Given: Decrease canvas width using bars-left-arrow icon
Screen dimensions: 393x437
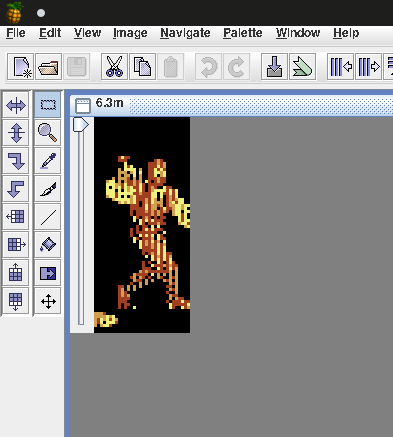Looking at the screenshot, I should point(340,66).
